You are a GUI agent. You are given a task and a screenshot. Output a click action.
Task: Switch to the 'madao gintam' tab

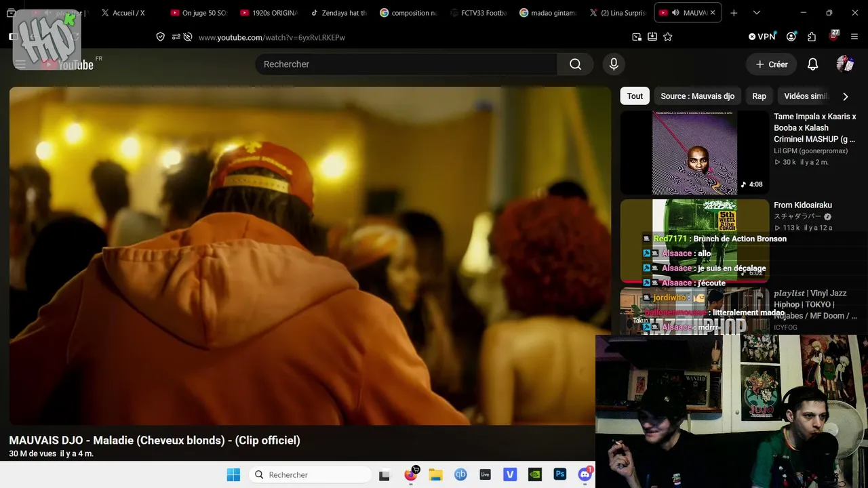548,13
